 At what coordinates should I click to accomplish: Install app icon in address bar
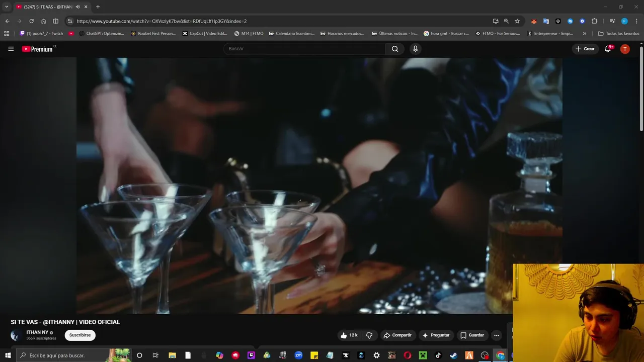point(496,21)
